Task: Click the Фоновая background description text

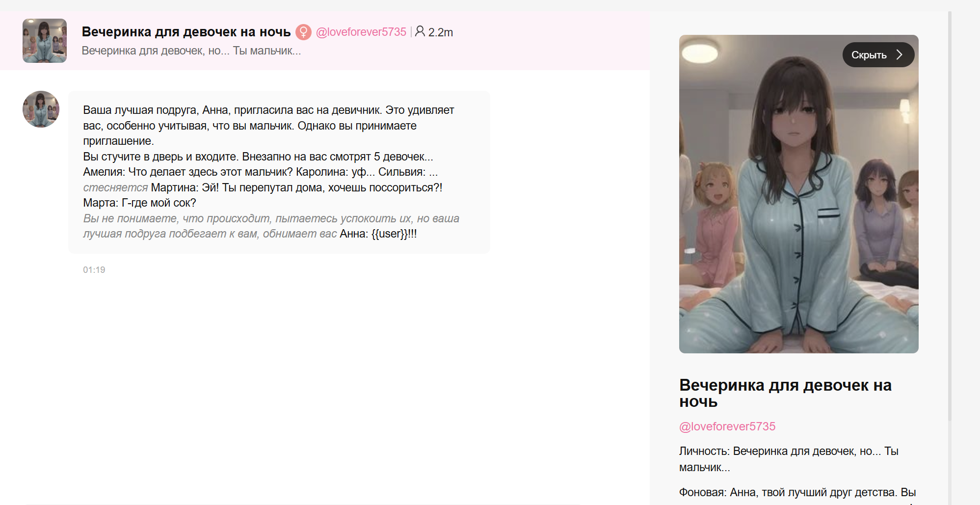Action: click(797, 492)
